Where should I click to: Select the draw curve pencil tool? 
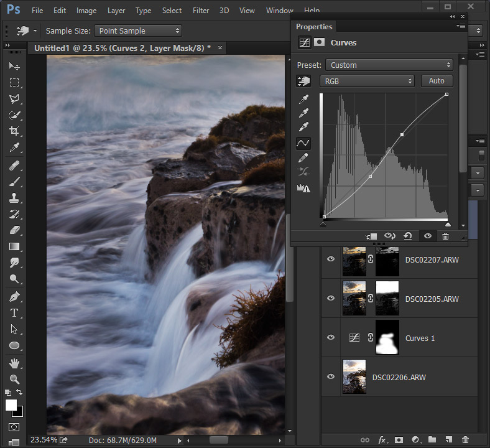click(x=303, y=159)
